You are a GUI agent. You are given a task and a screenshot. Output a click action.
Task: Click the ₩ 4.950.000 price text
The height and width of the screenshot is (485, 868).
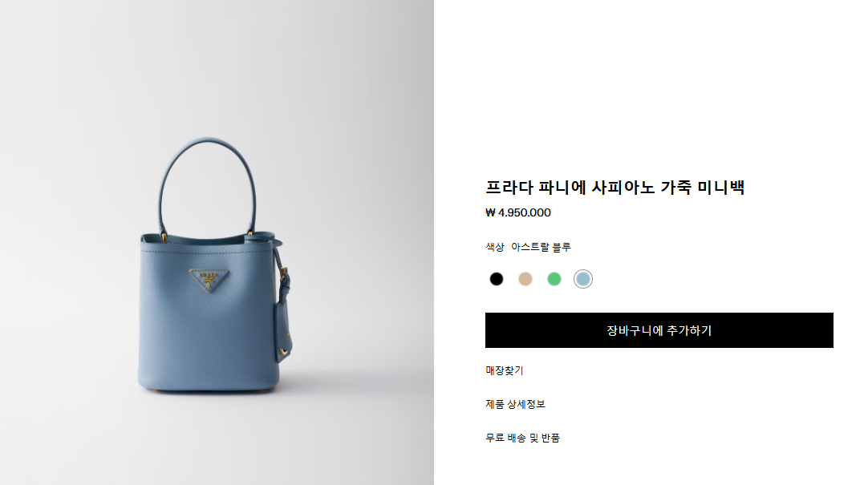click(518, 212)
